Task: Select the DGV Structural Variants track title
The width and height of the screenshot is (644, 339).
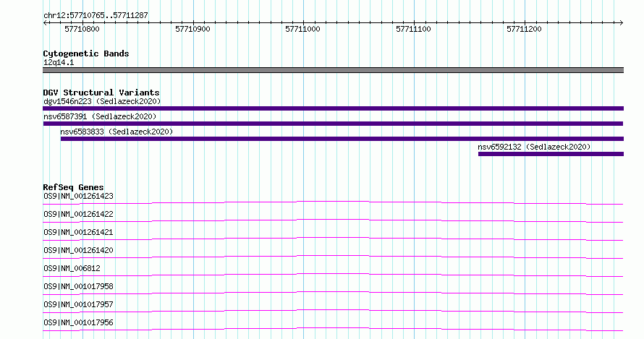Action: tap(101, 93)
